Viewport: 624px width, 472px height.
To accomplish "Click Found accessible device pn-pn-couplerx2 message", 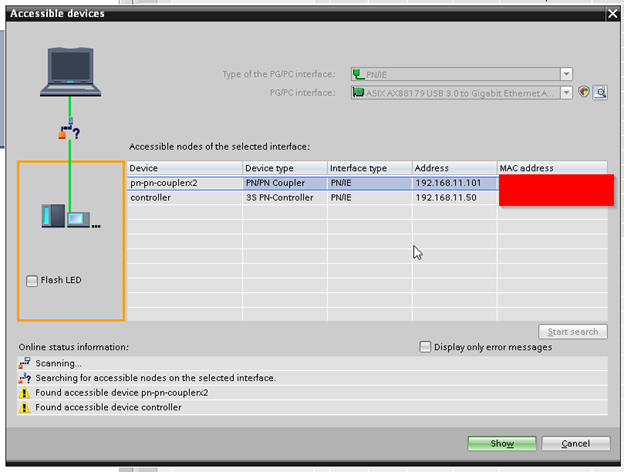I will coord(122,393).
